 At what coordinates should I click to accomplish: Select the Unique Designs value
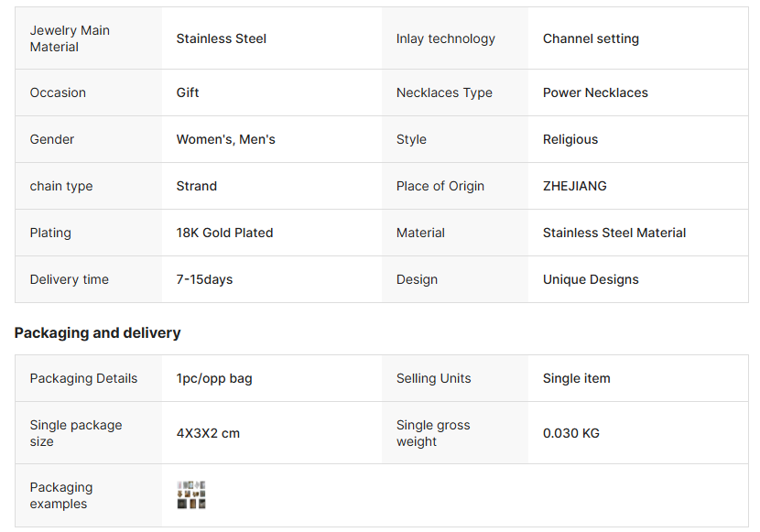click(x=591, y=279)
